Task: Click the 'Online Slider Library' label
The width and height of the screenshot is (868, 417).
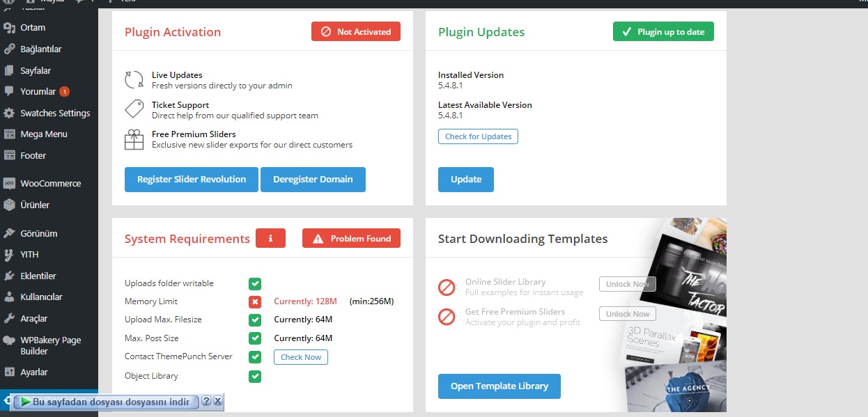Action: [x=506, y=282]
